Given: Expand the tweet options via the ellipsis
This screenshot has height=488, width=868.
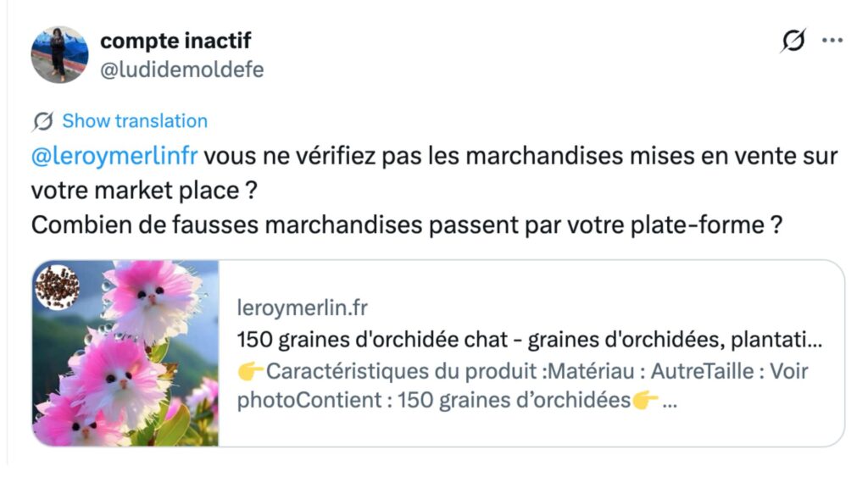Looking at the screenshot, I should (833, 39).
